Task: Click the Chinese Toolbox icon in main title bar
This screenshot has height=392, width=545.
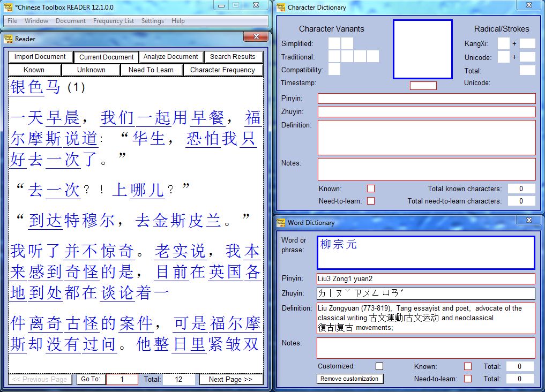Action: [x=9, y=6]
